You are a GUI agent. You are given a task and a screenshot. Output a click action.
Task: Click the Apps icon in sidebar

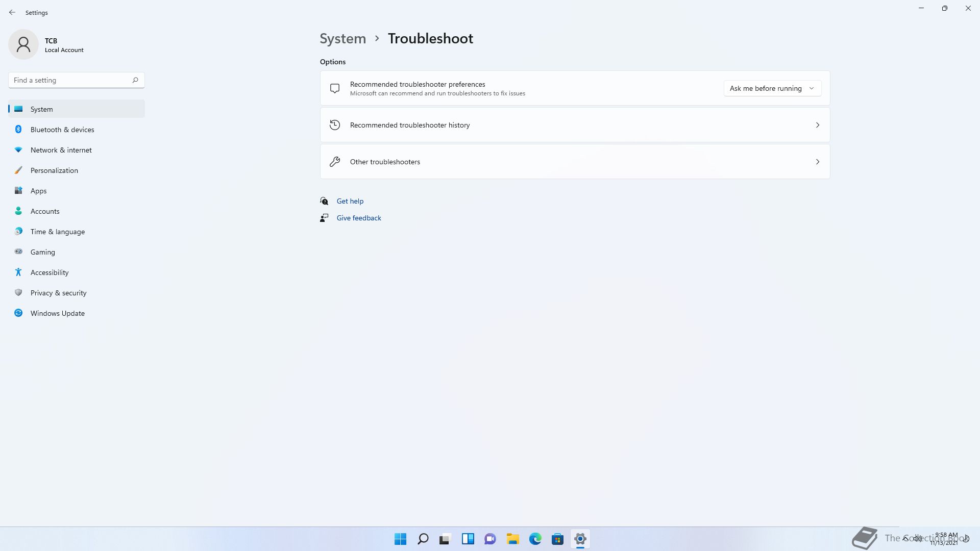click(18, 191)
